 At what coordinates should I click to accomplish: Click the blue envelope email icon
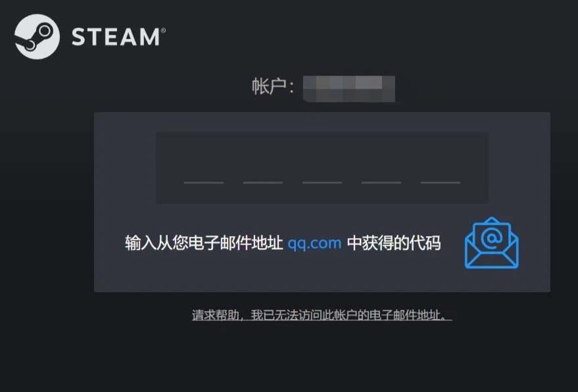pos(492,243)
